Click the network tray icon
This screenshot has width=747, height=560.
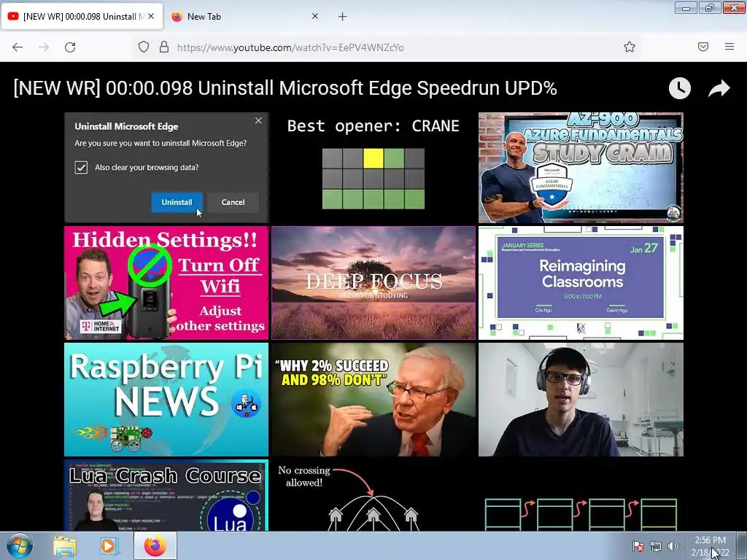656,546
